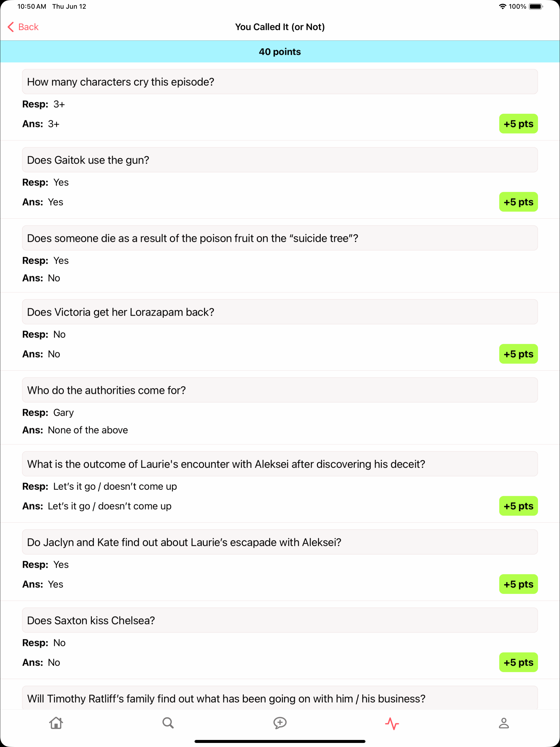The width and height of the screenshot is (560, 747).
Task: Select the Gaitok gun question box
Action: [280, 160]
